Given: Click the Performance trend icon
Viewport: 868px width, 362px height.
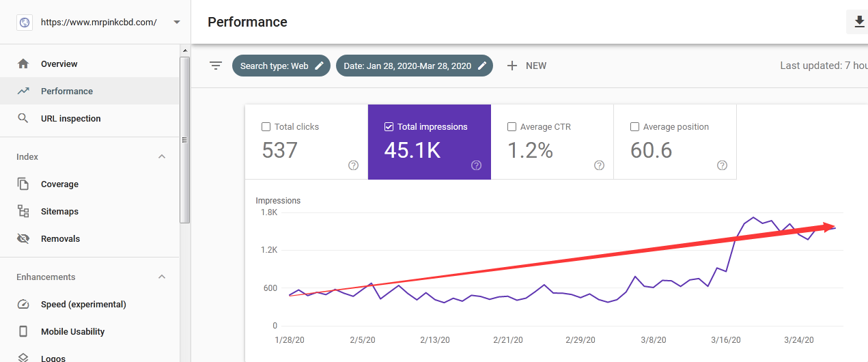Looking at the screenshot, I should [x=23, y=91].
